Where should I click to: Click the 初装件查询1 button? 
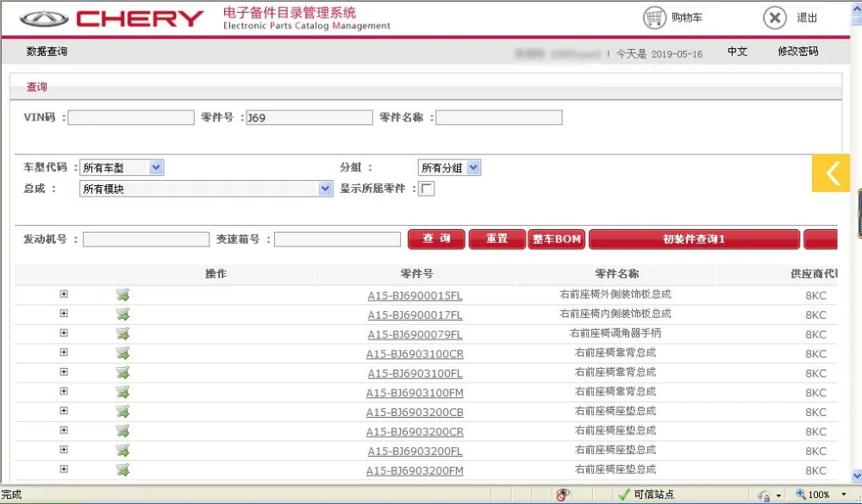[x=694, y=240]
